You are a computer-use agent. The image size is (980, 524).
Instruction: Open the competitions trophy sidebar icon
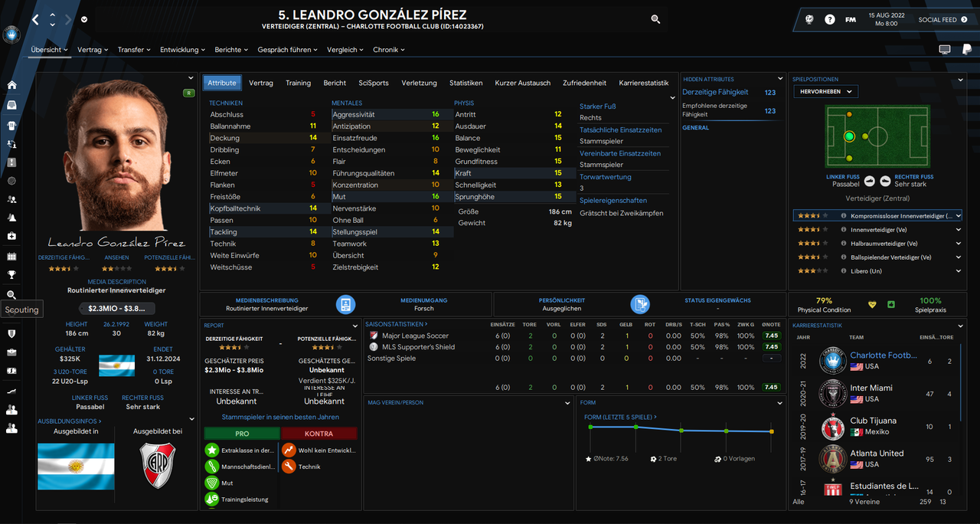tap(11, 274)
